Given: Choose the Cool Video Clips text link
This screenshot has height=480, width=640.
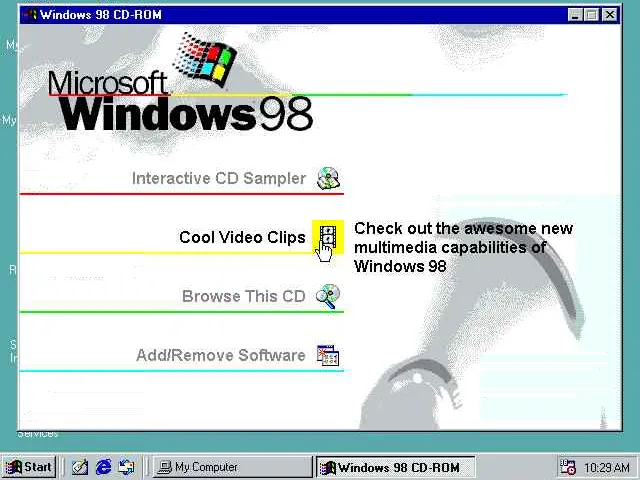Looking at the screenshot, I should point(242,238).
